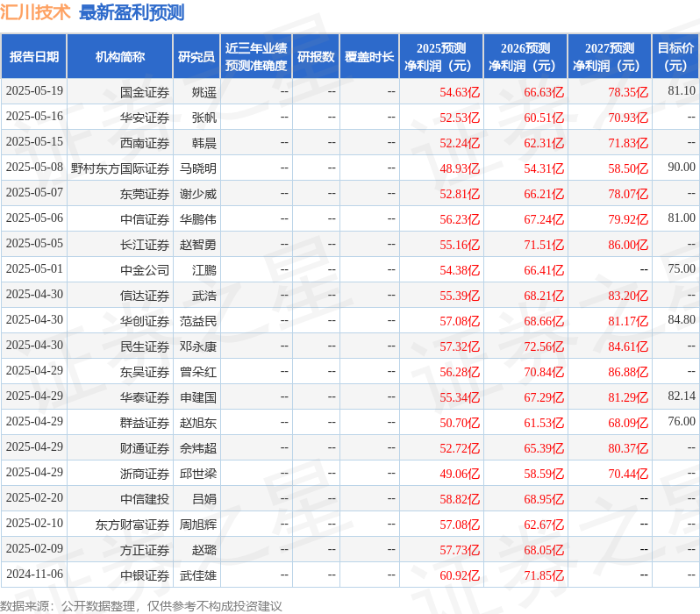
Task: Select the 研究员 column header
Action: point(196,57)
